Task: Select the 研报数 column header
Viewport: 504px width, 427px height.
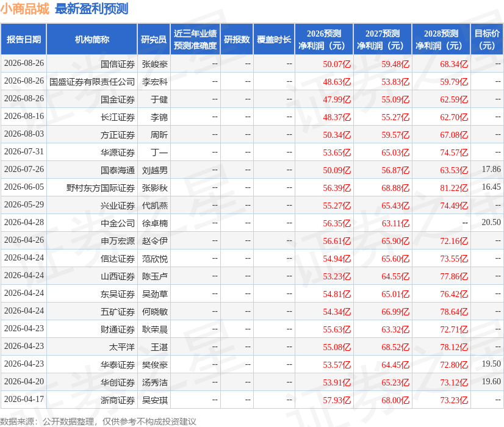Action: pyautogui.click(x=237, y=39)
